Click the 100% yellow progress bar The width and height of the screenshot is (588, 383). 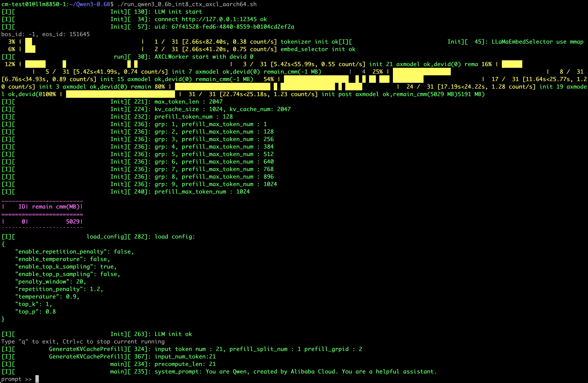pos(120,94)
